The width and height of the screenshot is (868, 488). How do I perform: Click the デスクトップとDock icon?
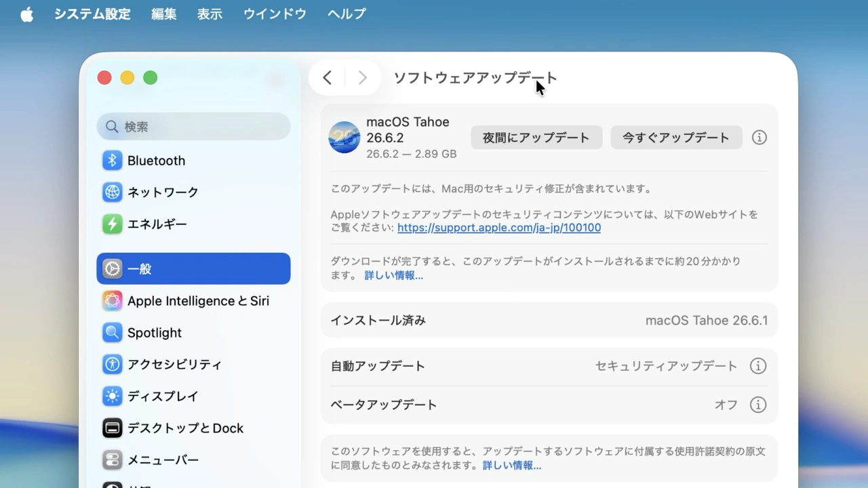coord(112,428)
